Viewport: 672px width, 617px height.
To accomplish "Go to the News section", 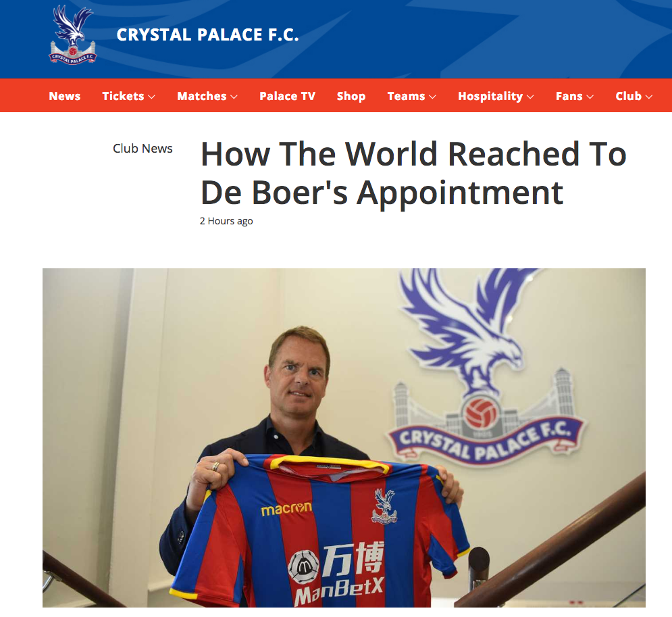I will (x=65, y=96).
